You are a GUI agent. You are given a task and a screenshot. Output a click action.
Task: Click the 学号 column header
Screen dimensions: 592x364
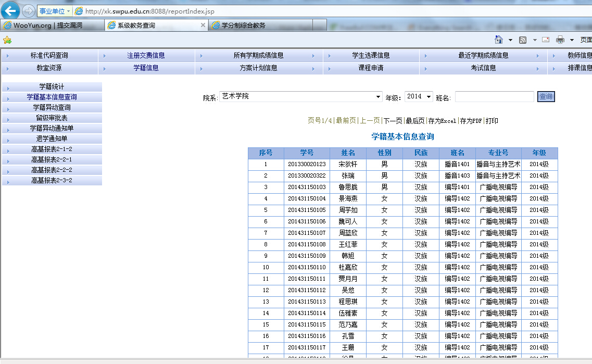[x=307, y=153]
